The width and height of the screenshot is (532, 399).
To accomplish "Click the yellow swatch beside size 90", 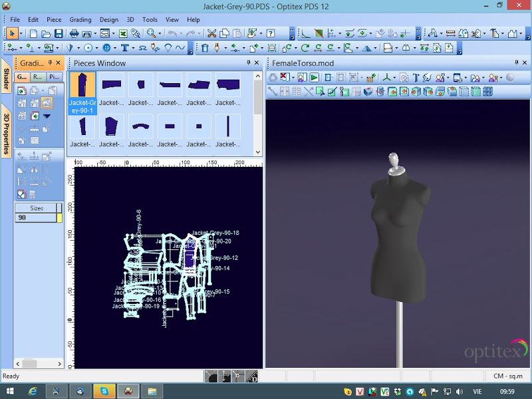I will [59, 217].
